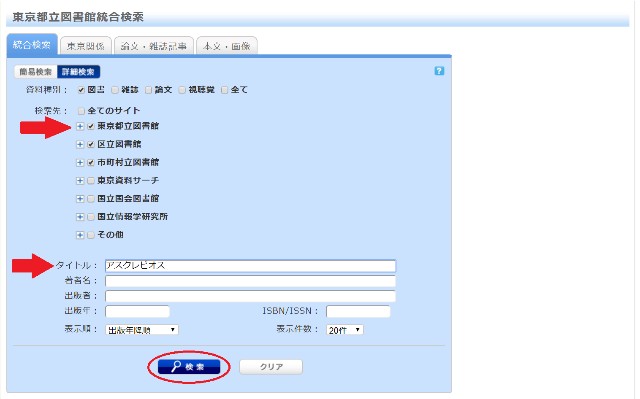Select the 詳細検索 mode
Image resolution: width=640 pixels, height=399 pixels.
(78, 72)
